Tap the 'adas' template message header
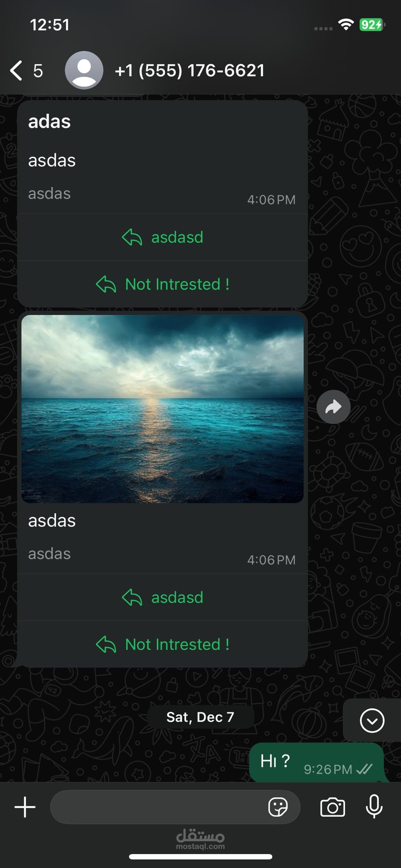Viewport: 401px width, 868px height. pos(50,122)
